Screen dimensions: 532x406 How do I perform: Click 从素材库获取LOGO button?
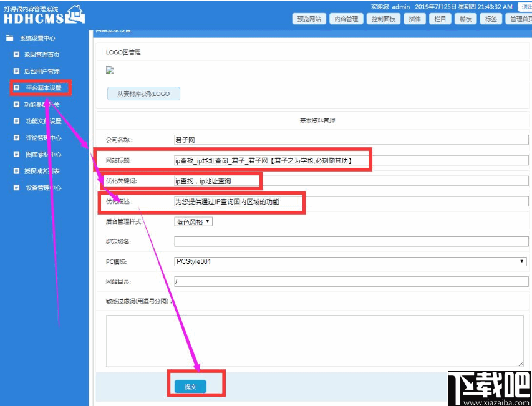[x=143, y=94]
